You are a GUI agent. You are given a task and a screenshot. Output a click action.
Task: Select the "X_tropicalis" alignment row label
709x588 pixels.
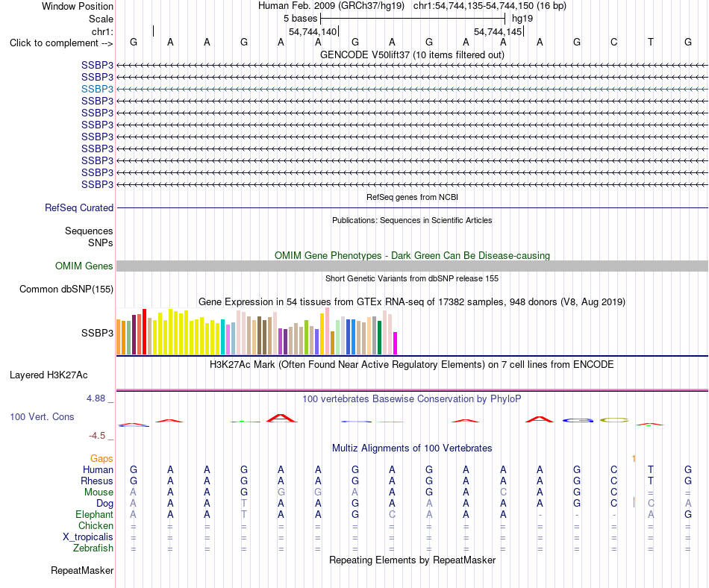pyautogui.click(x=88, y=537)
